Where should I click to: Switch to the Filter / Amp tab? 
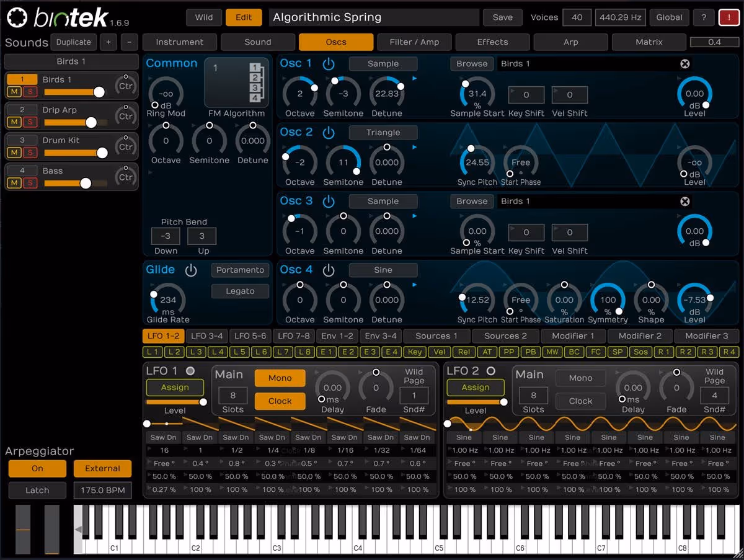[x=414, y=42]
